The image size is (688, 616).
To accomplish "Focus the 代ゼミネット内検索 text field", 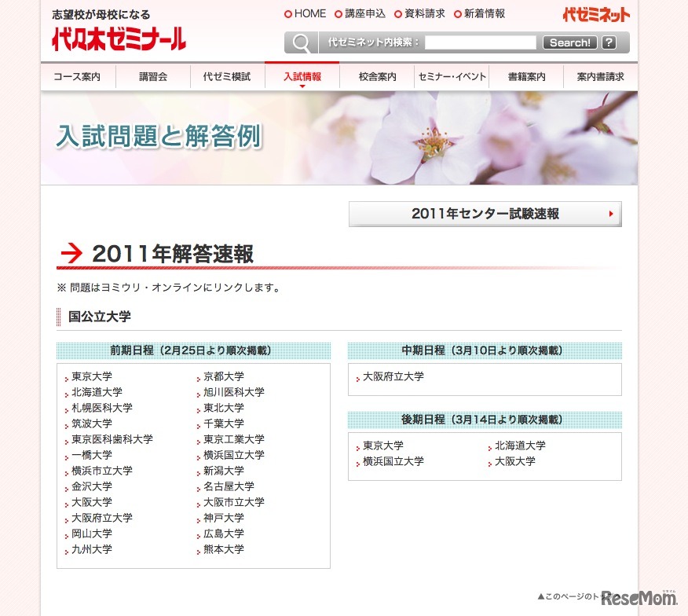I will [x=481, y=42].
